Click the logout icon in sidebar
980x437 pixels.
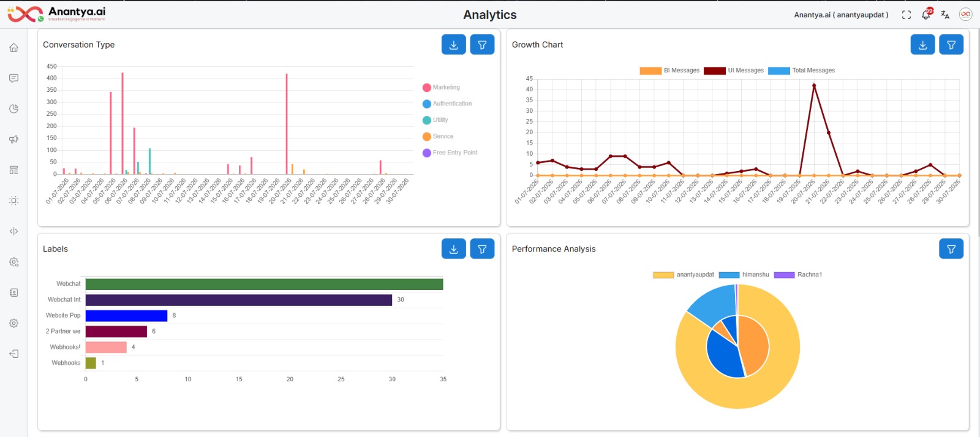point(13,354)
